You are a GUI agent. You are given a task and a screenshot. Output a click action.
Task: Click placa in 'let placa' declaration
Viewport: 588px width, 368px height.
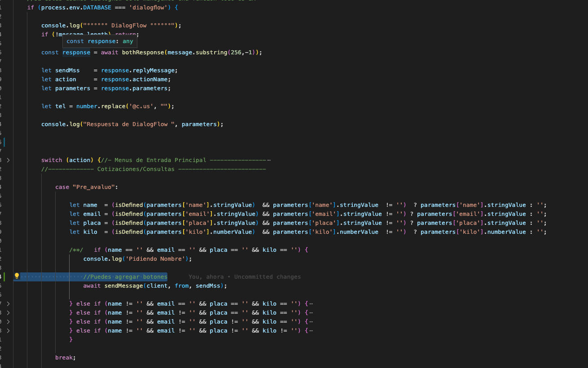point(92,223)
